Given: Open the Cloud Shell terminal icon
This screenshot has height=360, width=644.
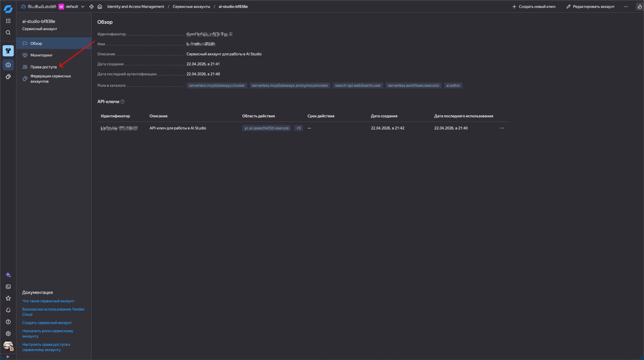Looking at the screenshot, I should point(8,287).
